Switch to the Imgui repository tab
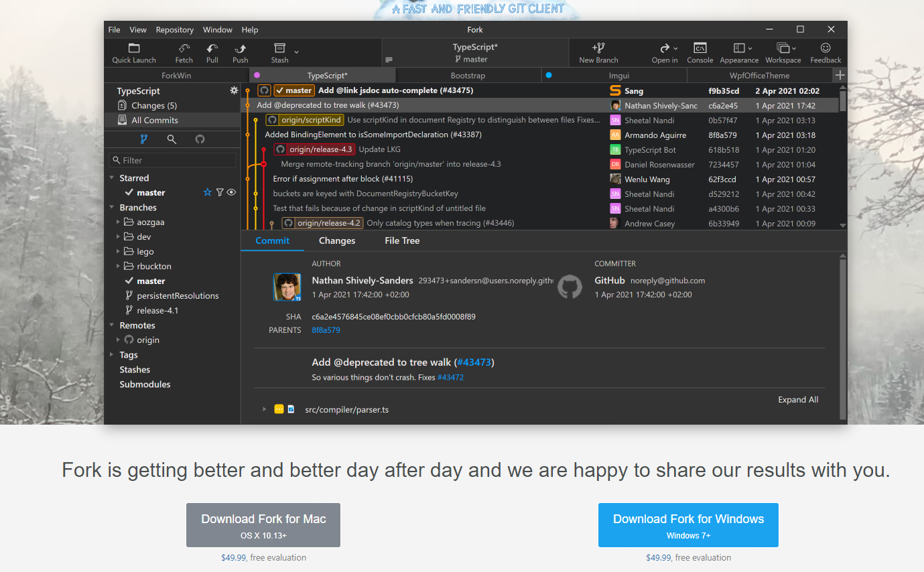This screenshot has height=572, width=924. pos(614,76)
